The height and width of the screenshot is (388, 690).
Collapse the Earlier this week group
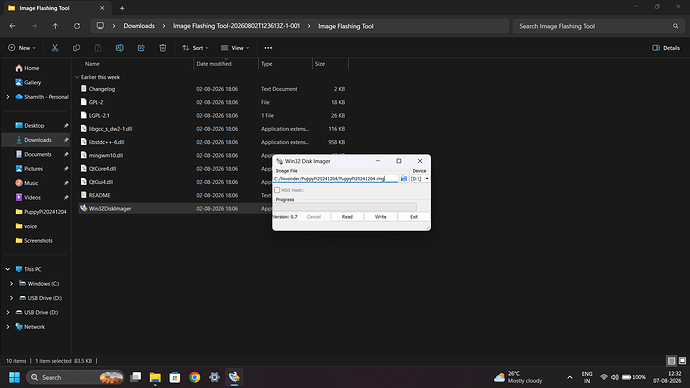pyautogui.click(x=77, y=77)
